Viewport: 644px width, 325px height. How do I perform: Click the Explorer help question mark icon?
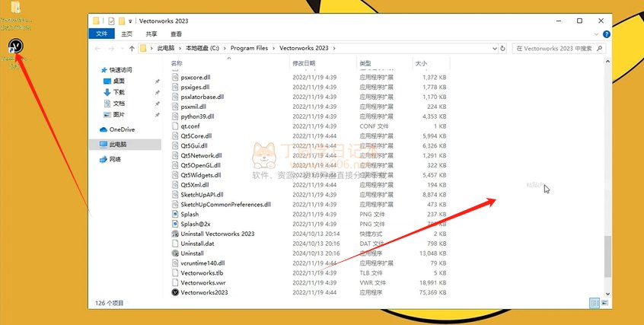pos(606,34)
